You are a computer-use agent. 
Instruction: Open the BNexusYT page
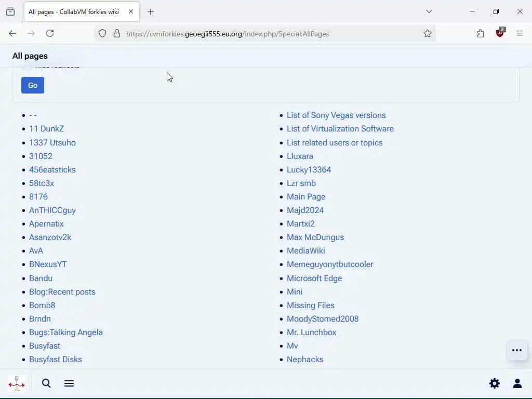(x=48, y=264)
